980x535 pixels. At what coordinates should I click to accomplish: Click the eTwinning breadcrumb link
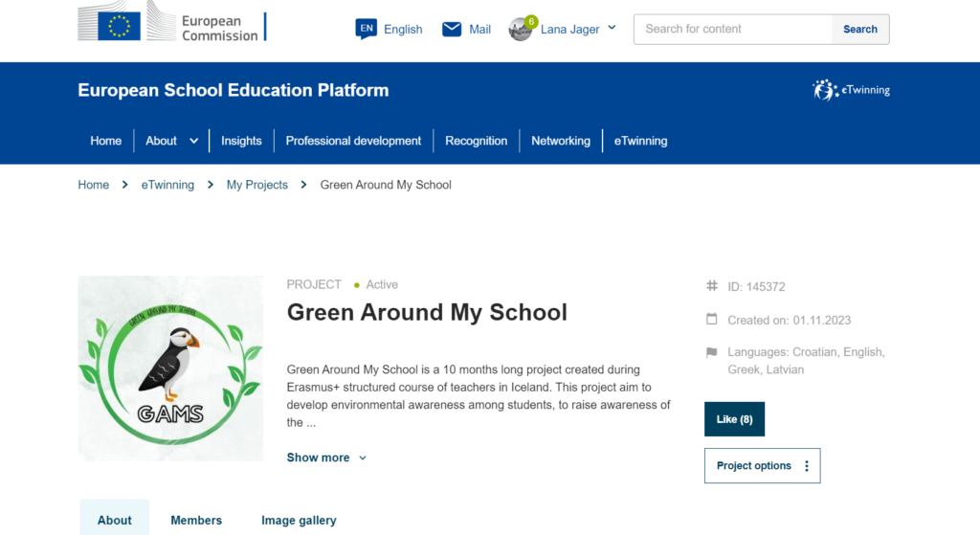167,185
